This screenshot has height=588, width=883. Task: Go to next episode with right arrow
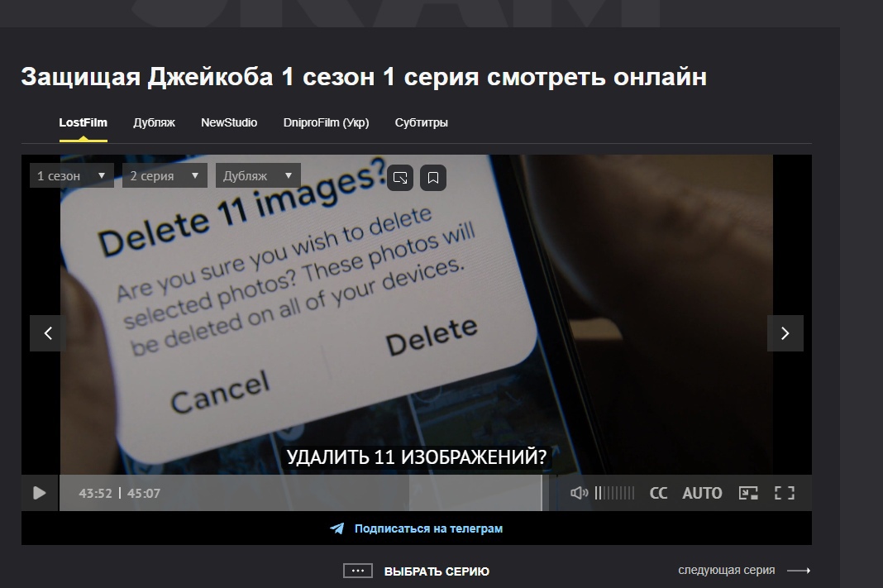coord(785,333)
